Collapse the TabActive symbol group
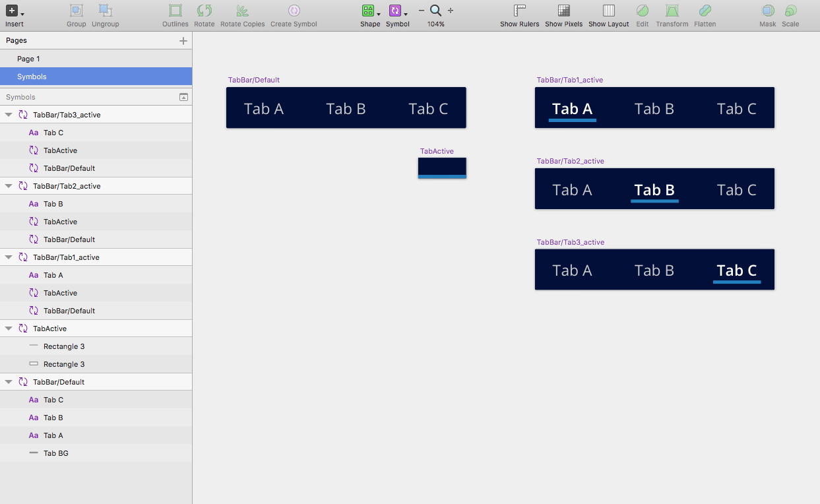This screenshot has width=820, height=504. 10,328
